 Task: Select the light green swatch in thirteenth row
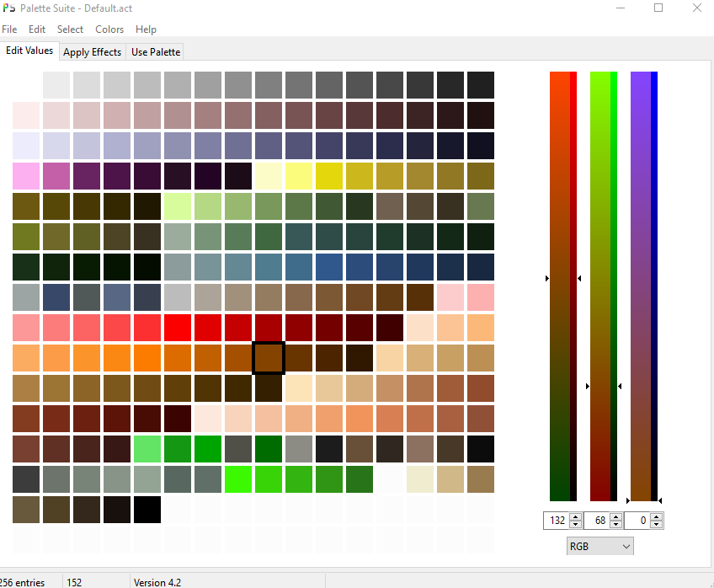click(x=147, y=449)
